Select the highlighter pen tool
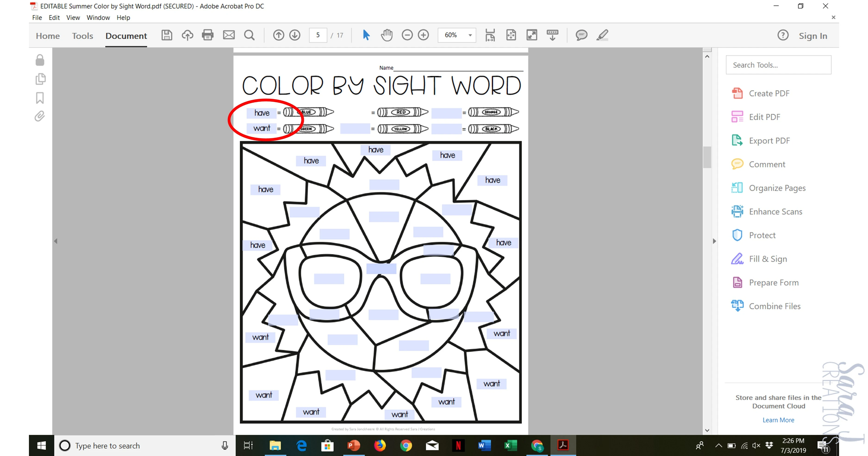The image size is (868, 456). [x=602, y=35]
